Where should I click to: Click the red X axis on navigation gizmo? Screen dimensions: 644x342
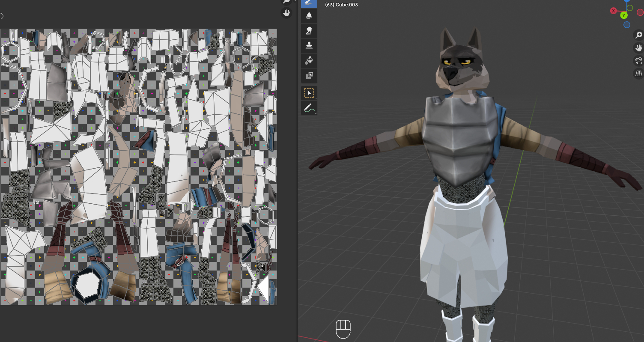(614, 10)
